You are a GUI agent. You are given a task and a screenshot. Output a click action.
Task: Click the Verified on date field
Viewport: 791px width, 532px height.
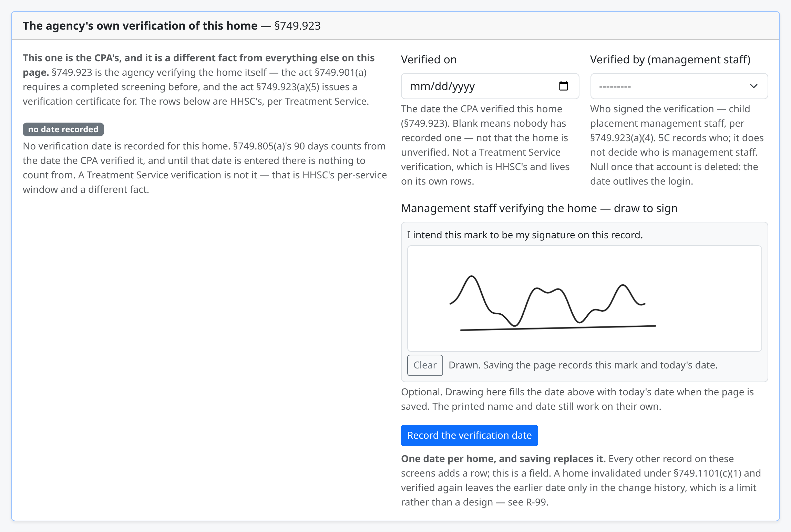point(490,86)
